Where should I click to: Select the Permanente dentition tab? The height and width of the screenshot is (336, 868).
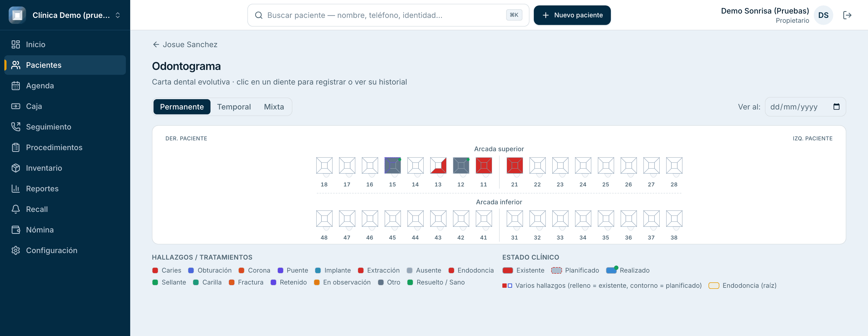pyautogui.click(x=182, y=107)
